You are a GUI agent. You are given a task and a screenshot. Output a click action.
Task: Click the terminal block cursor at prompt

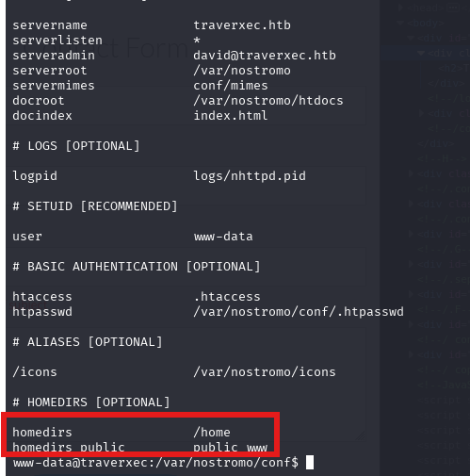click(310, 462)
